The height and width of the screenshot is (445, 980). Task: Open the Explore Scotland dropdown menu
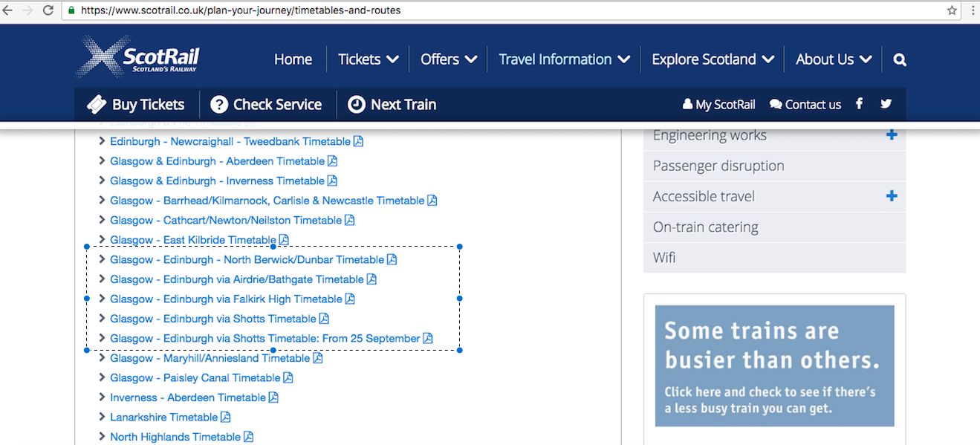click(712, 59)
